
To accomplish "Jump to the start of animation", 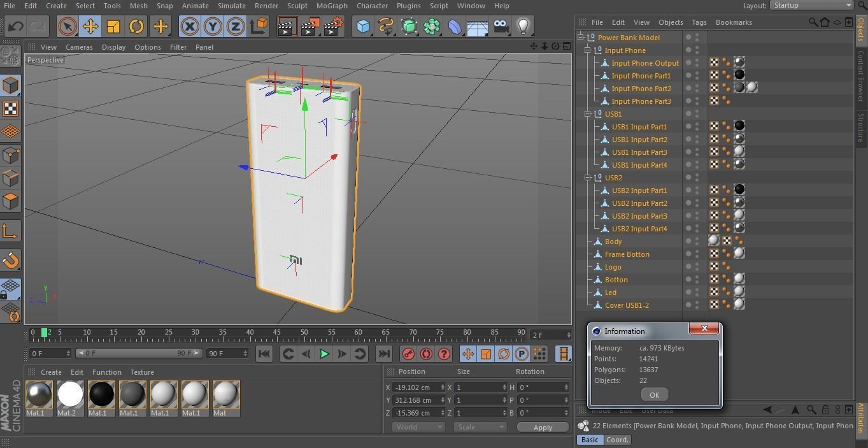I will tap(264, 354).
